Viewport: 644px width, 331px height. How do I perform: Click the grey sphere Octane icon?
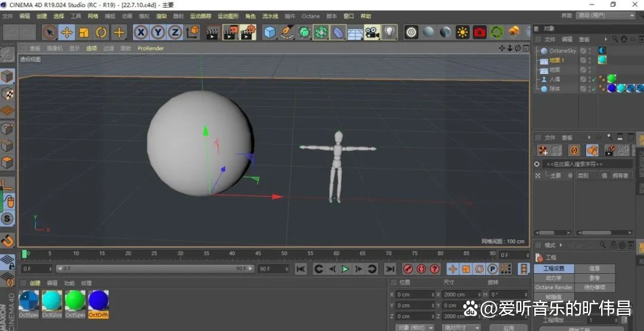point(428,32)
